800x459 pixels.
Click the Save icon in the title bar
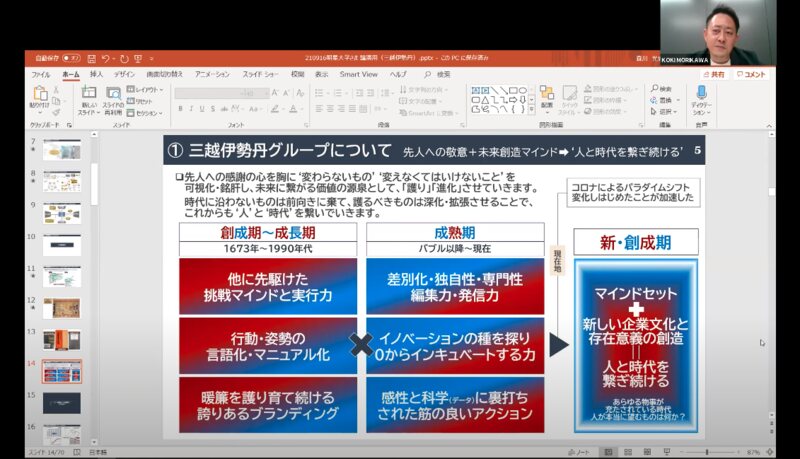coord(90,59)
